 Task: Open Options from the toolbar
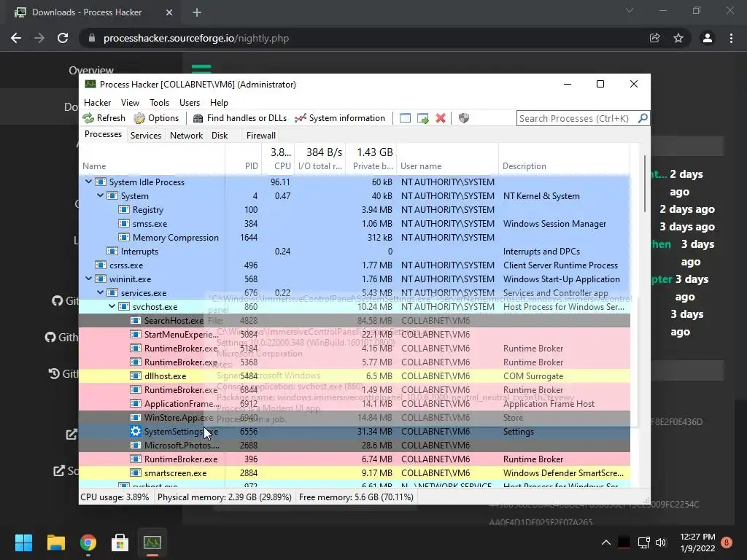(156, 118)
